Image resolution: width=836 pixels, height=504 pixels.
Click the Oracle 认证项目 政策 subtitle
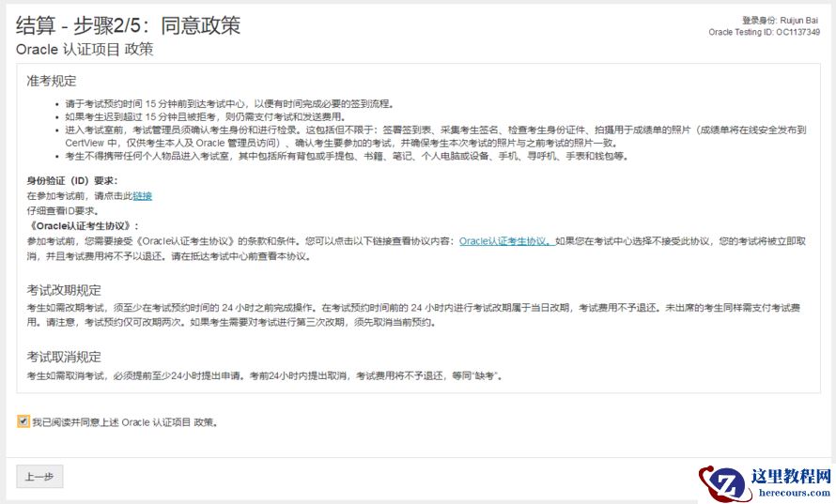point(85,49)
